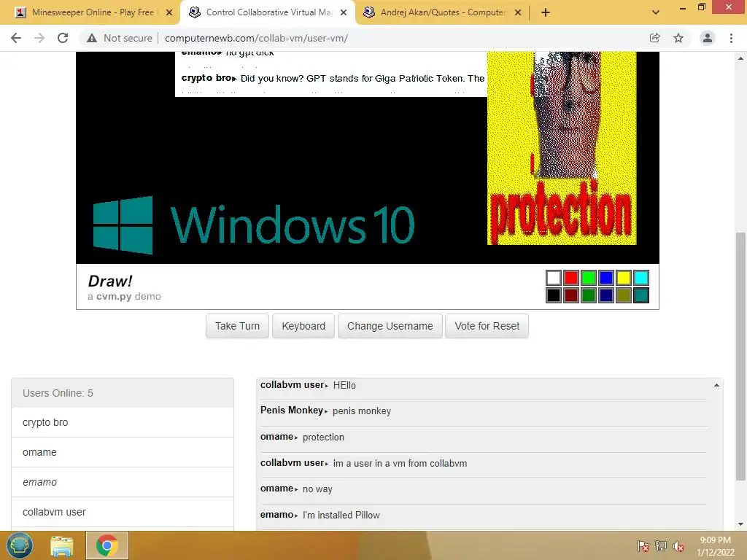Select the white color swatch
Viewport: 747px width, 560px height.
pos(554,278)
